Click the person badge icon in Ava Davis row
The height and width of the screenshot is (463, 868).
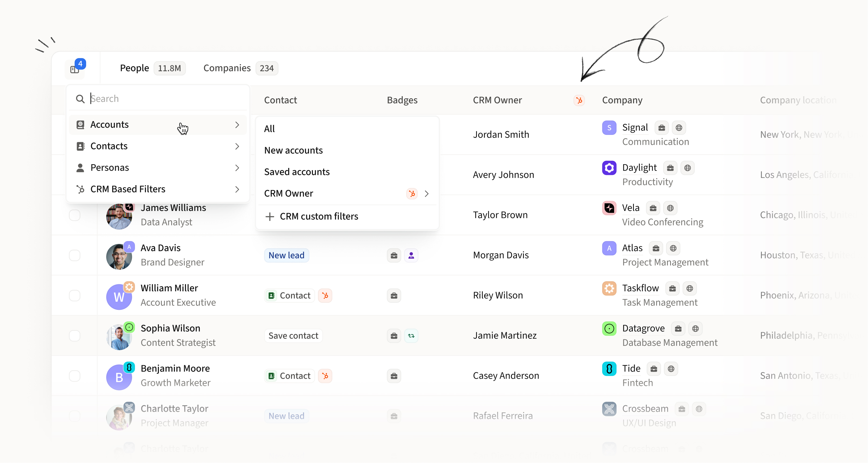pos(411,256)
